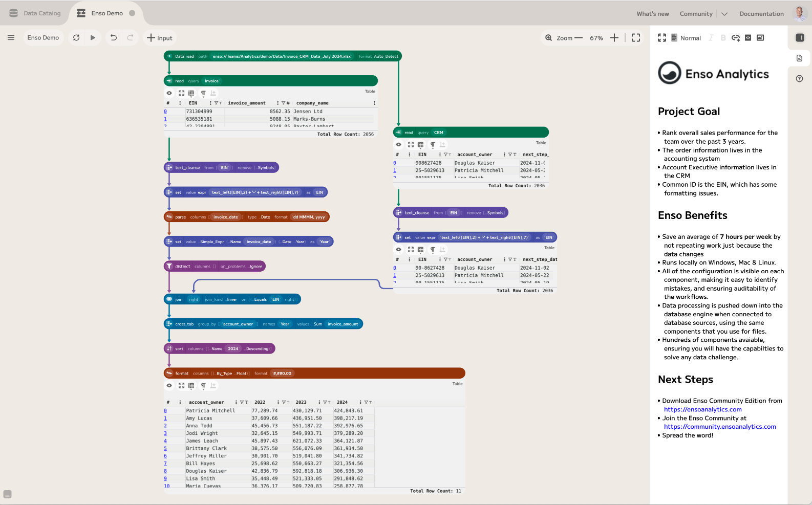Click the Data read node icon
Viewport: 812px width, 505px height.
coord(169,56)
